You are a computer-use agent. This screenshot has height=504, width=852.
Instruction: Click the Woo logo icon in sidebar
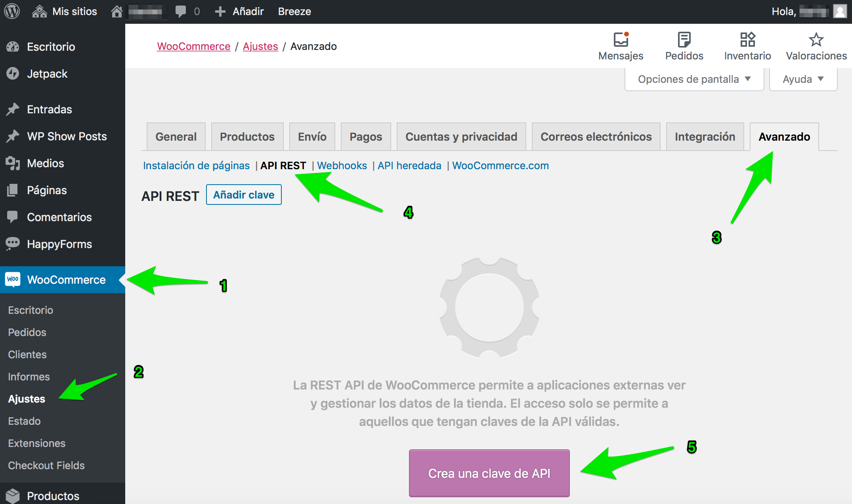click(13, 279)
